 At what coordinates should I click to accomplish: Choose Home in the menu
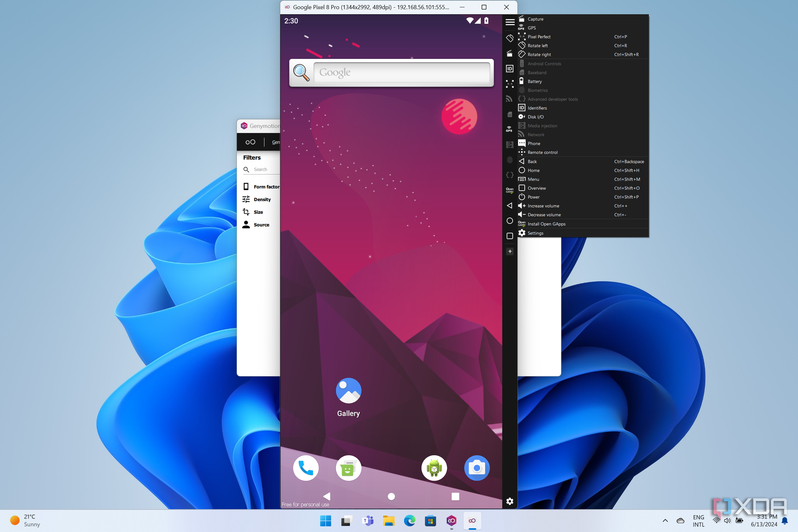tap(583, 170)
